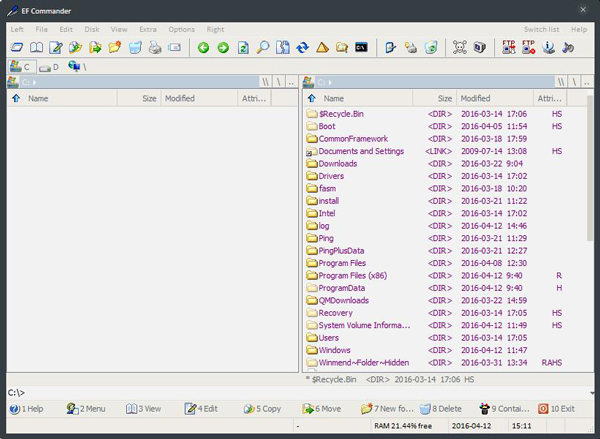Sort right panel by Modified column
This screenshot has width=600, height=439.
point(494,98)
